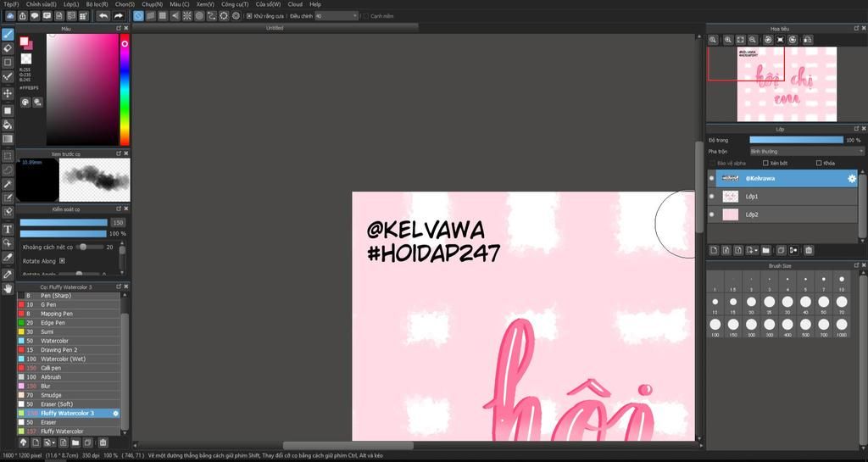
Task: Adjust the Khoảng cách nét cọ spacing slider
Action: click(90, 247)
